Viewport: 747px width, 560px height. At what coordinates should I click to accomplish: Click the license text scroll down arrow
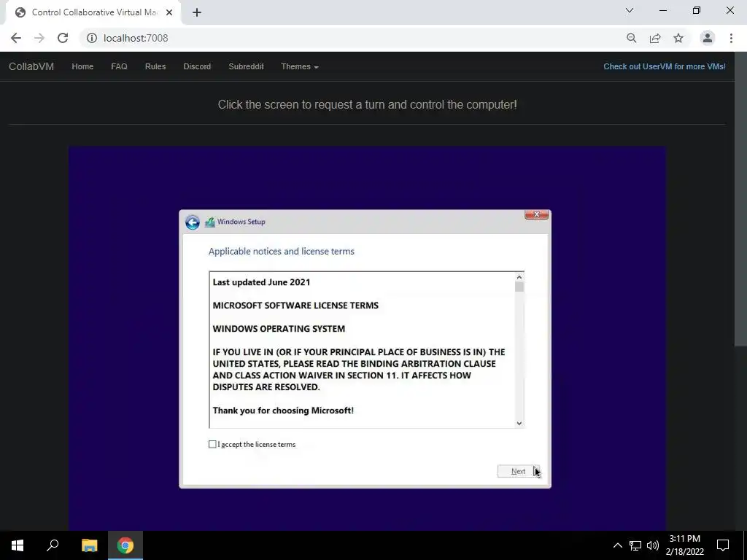519,423
